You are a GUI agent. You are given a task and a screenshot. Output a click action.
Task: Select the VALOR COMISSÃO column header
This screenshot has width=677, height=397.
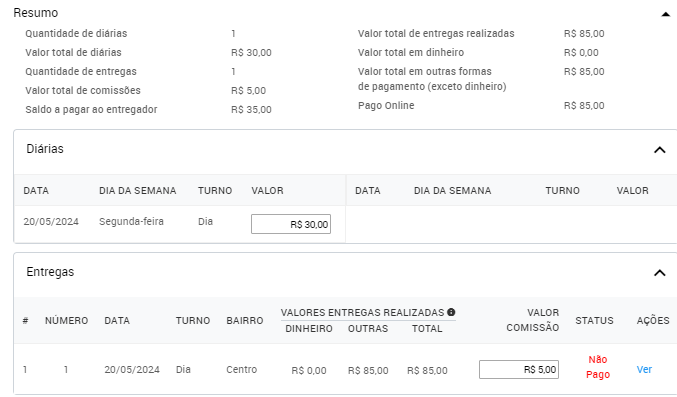[533, 320]
